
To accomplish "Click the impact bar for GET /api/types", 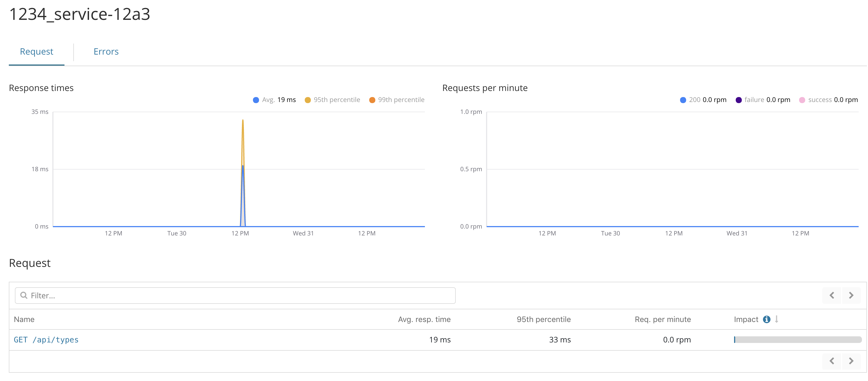I will (797, 340).
